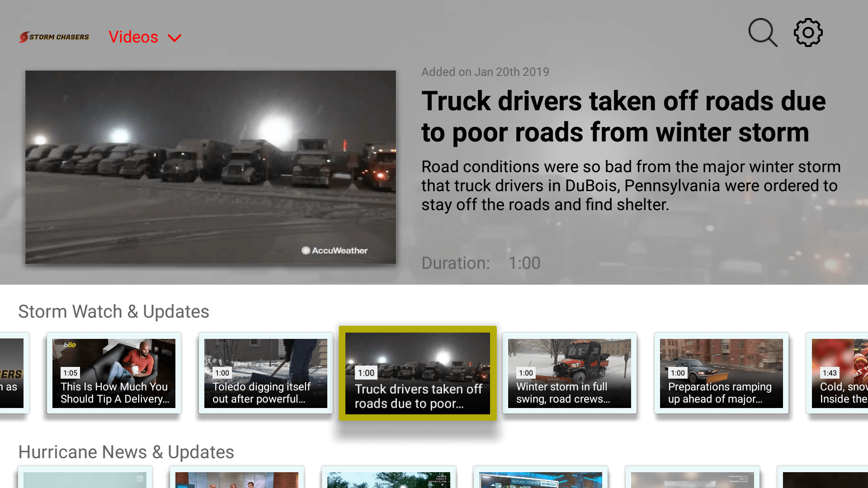Select the Preparations ramping up video
Screen dimensions: 868x488
click(x=721, y=373)
